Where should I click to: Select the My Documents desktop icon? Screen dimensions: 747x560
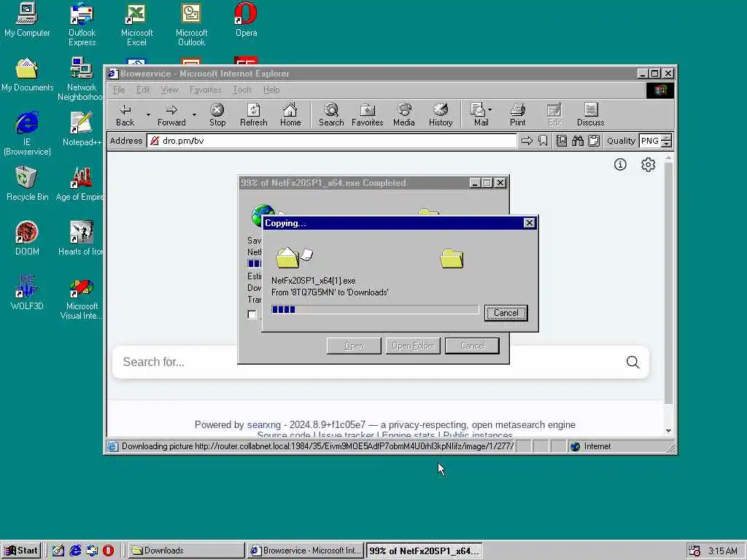click(27, 74)
